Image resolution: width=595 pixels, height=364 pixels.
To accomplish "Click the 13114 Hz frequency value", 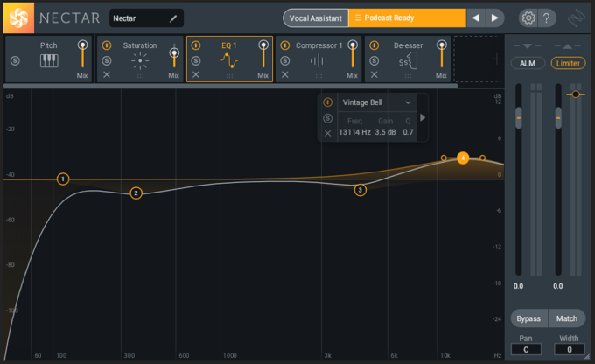I will [354, 132].
